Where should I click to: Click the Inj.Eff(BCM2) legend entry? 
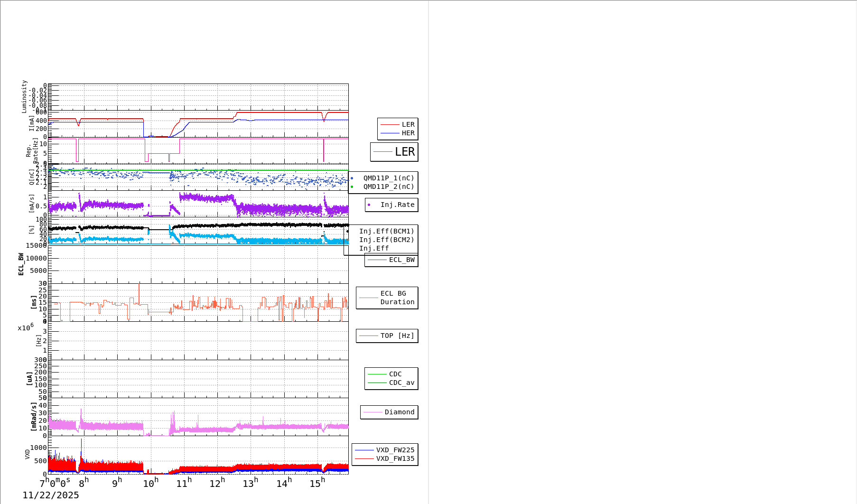[x=386, y=240]
